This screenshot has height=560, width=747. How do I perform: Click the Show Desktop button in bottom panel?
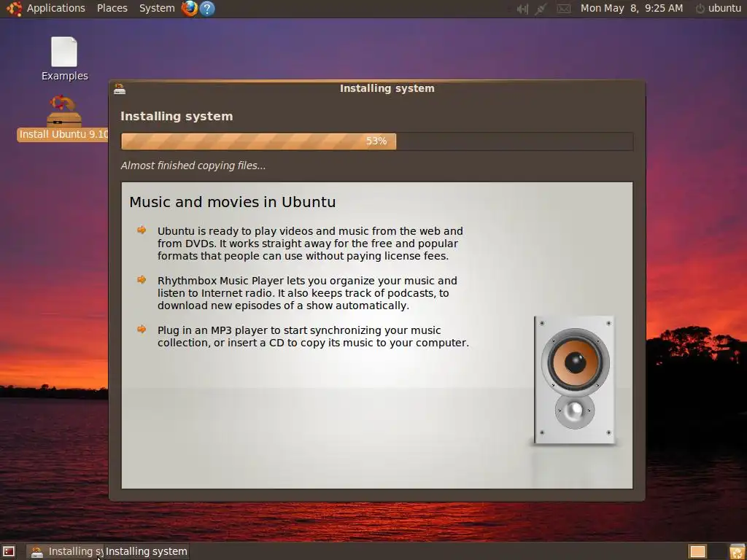click(9, 551)
